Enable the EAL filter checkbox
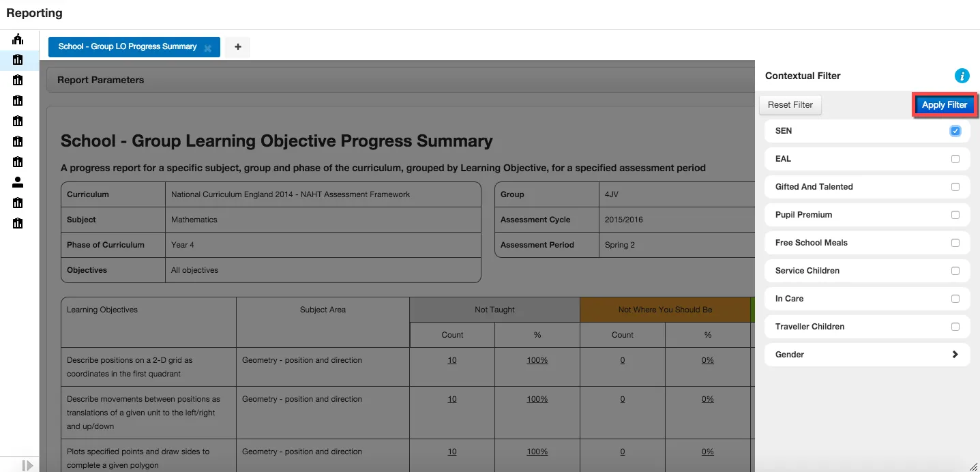The height and width of the screenshot is (472, 980). click(x=955, y=159)
